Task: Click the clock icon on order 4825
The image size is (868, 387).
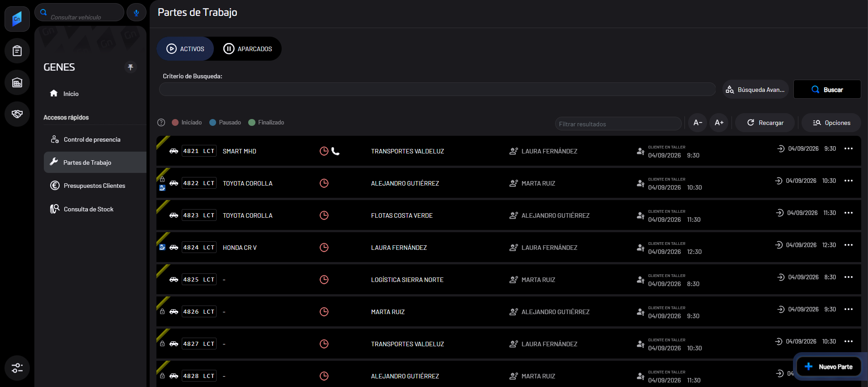Action: [324, 280]
